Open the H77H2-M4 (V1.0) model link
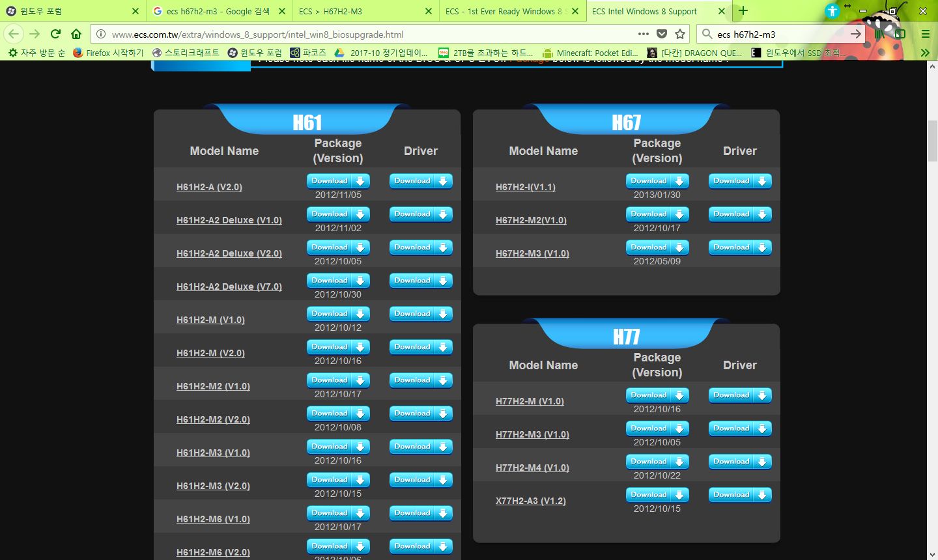Image resolution: width=938 pixels, height=560 pixels. (532, 468)
